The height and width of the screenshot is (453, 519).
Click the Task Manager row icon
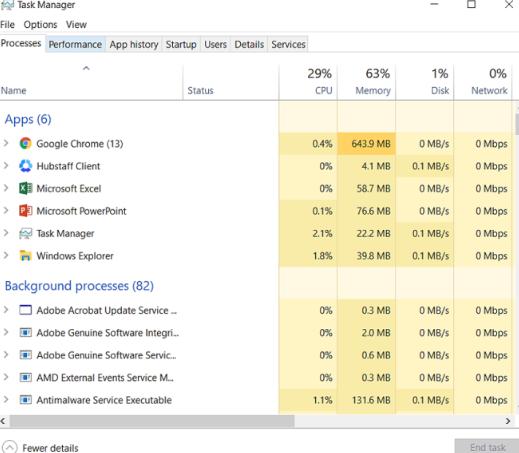click(25, 233)
